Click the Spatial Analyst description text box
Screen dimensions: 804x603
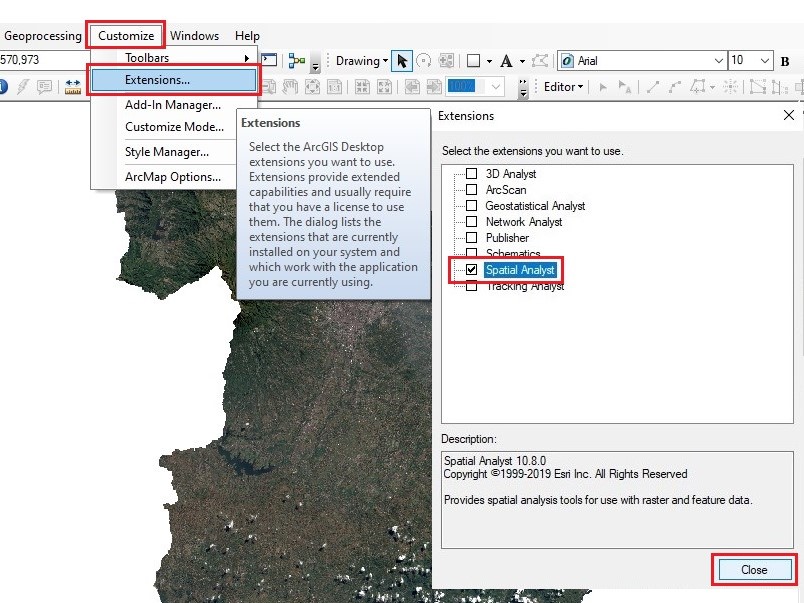pos(617,499)
